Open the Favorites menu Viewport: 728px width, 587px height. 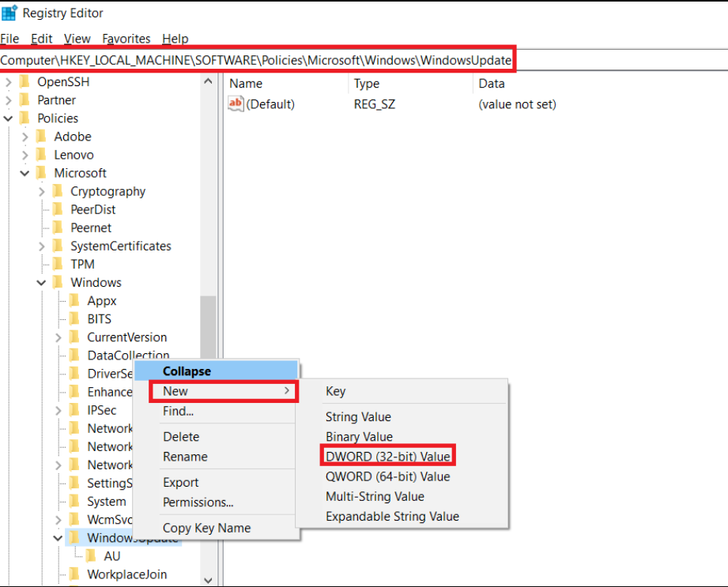pos(126,38)
